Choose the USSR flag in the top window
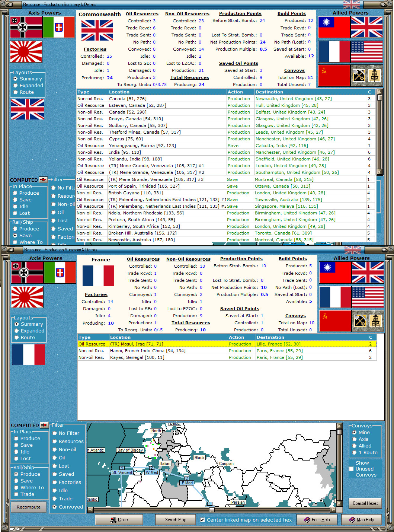Screen dimensions: 394x532 click(334, 76)
